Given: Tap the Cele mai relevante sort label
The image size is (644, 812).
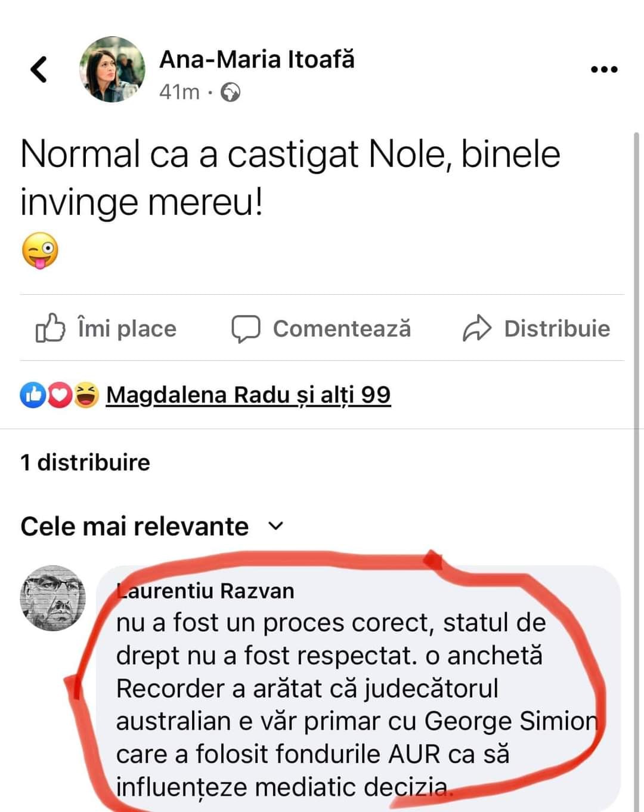Looking at the screenshot, I should pyautogui.click(x=134, y=526).
